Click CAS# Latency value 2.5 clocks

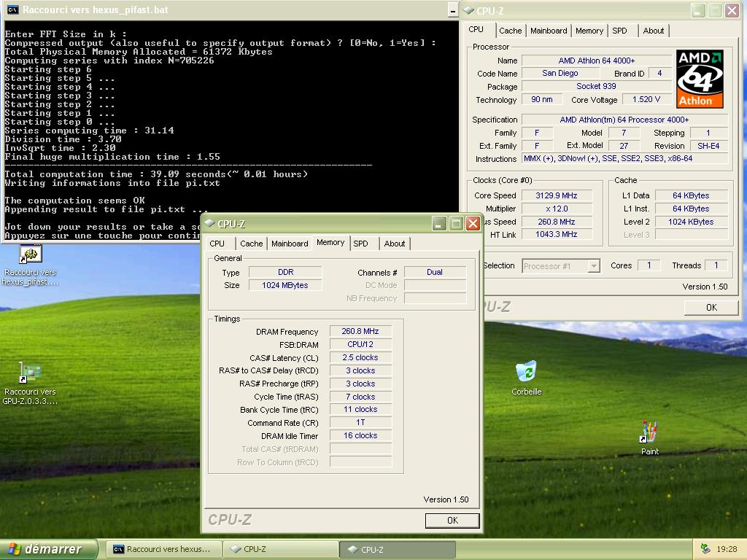tap(360, 357)
